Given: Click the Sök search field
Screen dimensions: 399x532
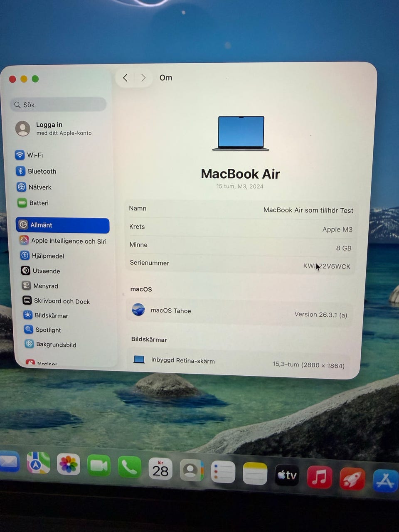Looking at the screenshot, I should 58,104.
